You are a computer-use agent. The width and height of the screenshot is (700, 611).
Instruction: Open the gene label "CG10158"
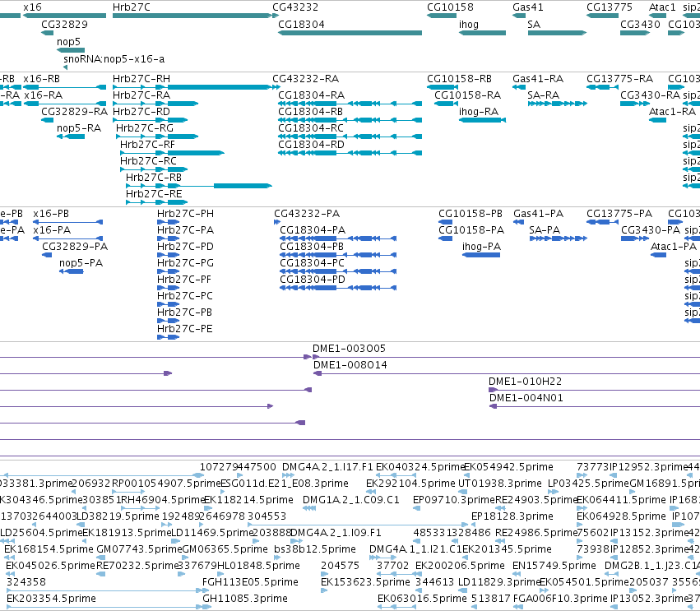pos(450,7)
